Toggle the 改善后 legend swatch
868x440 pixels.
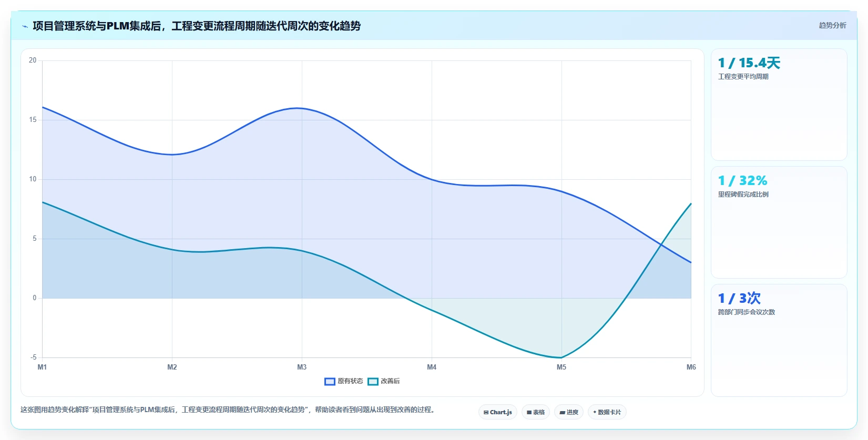click(x=373, y=382)
